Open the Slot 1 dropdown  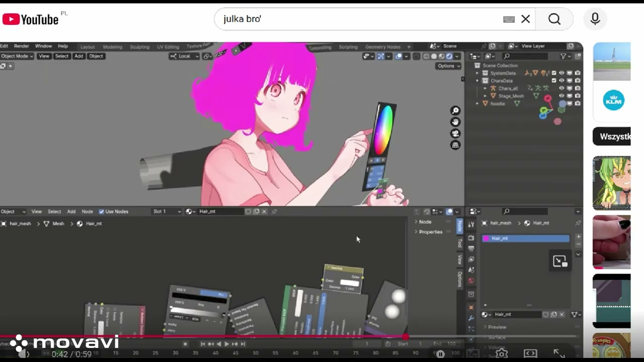pyautogui.click(x=167, y=212)
